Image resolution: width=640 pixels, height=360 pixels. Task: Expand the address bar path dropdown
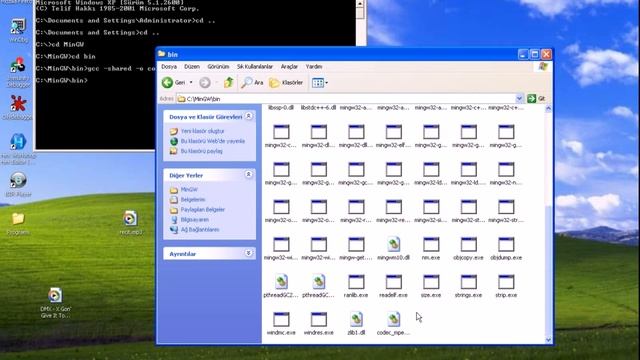click(x=519, y=98)
